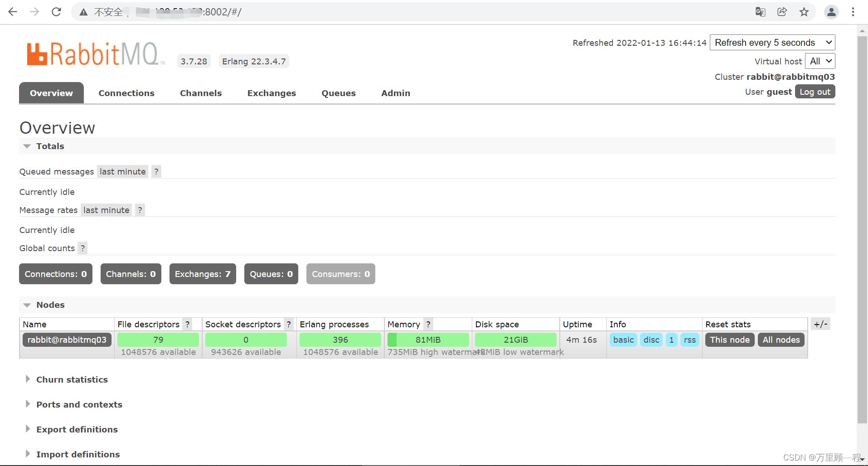This screenshot has width=868, height=466.
Task: Click the rss info tag
Action: [690, 340]
